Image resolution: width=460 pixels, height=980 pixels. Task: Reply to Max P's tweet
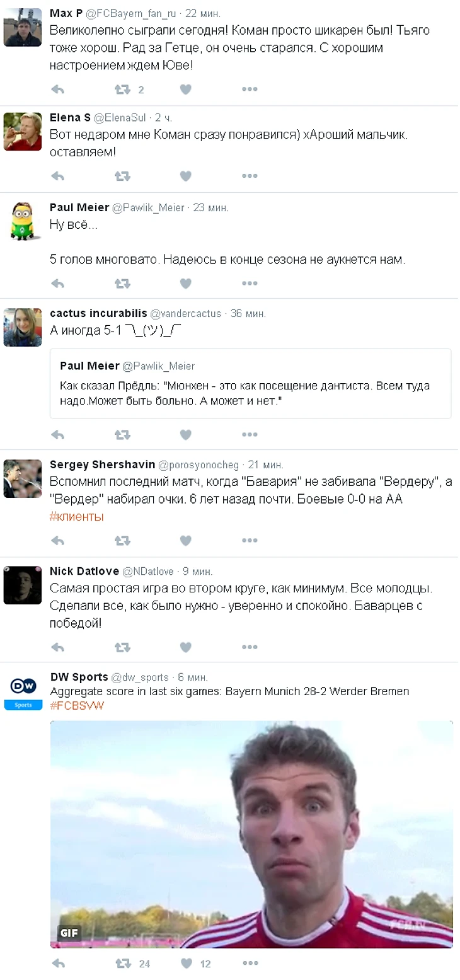pos(58,89)
